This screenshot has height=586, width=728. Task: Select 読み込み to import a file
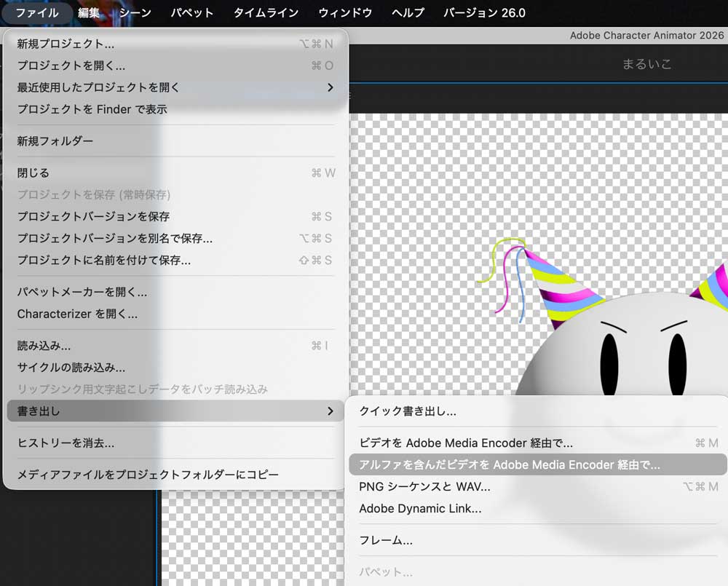pyautogui.click(x=47, y=346)
